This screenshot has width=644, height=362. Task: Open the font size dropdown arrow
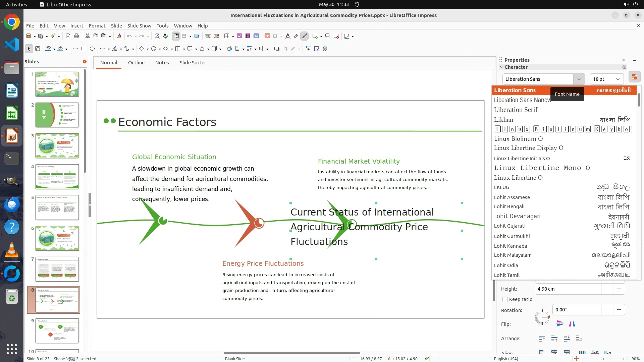click(x=618, y=79)
